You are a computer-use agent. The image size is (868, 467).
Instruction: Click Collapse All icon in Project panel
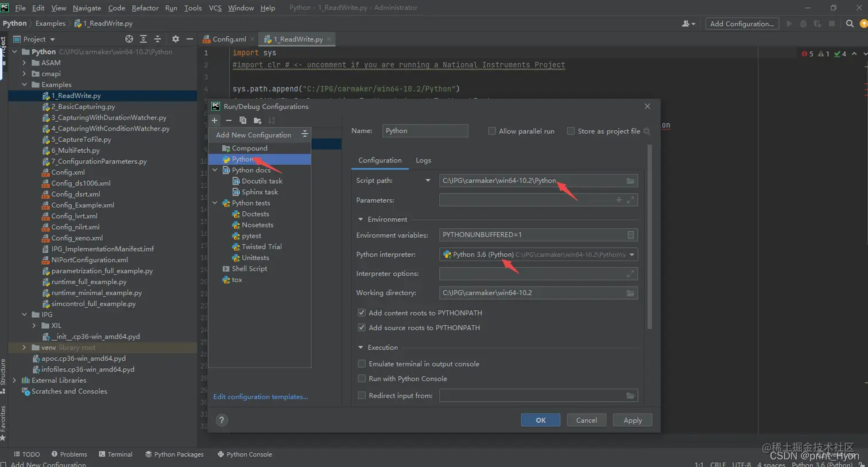click(157, 39)
